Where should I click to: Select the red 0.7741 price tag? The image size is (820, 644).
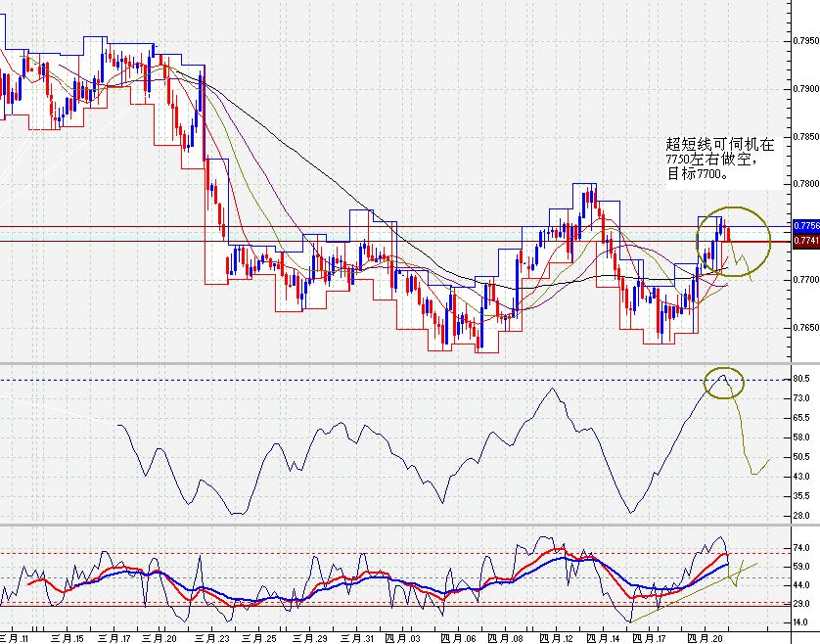pos(806,241)
